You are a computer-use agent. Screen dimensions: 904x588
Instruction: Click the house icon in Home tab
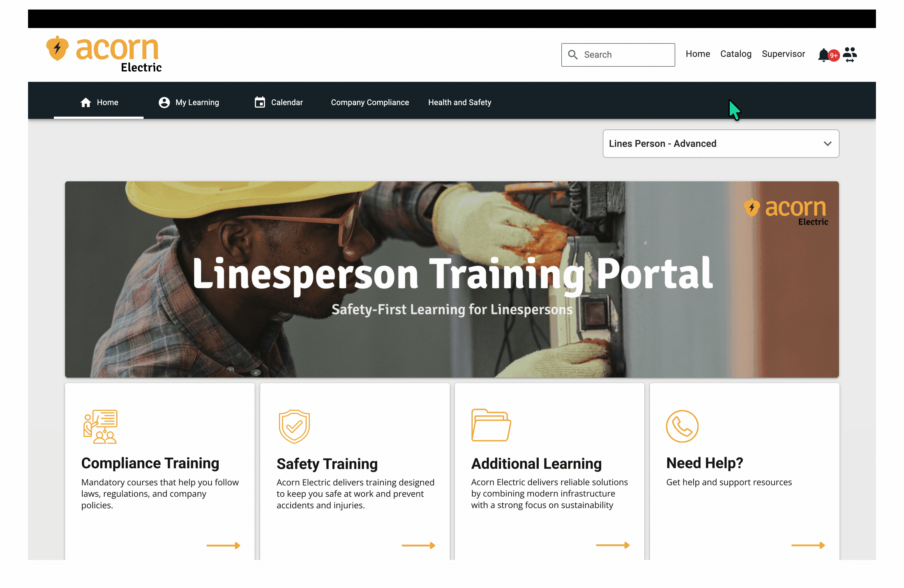[86, 103]
